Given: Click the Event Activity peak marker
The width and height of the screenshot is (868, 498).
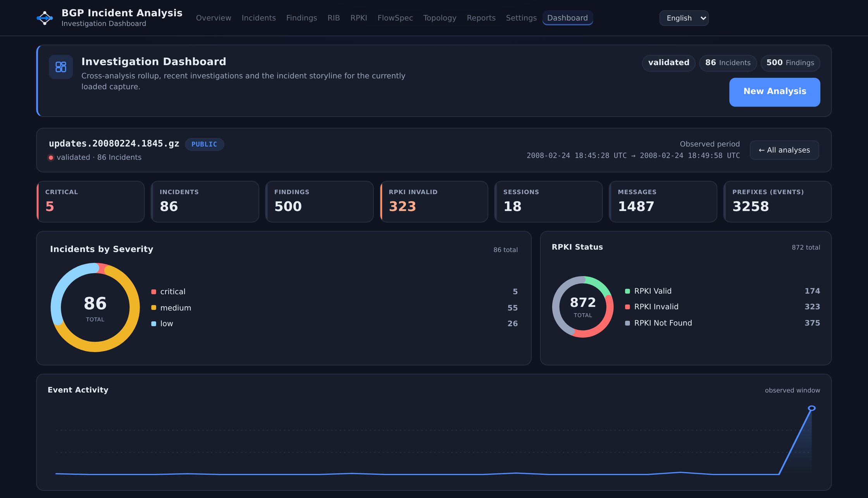Looking at the screenshot, I should 811,408.
